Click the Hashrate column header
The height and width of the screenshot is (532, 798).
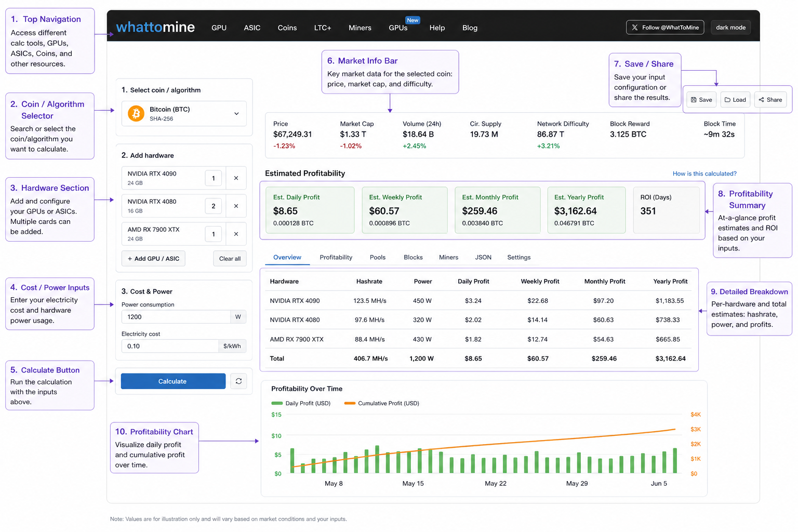369,281
